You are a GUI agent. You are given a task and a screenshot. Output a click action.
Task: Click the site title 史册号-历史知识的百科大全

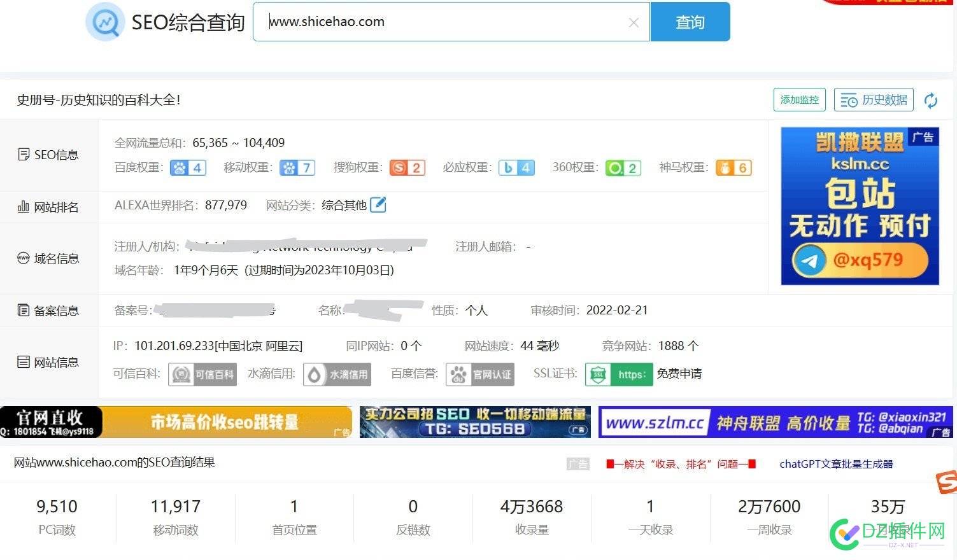tap(99, 100)
